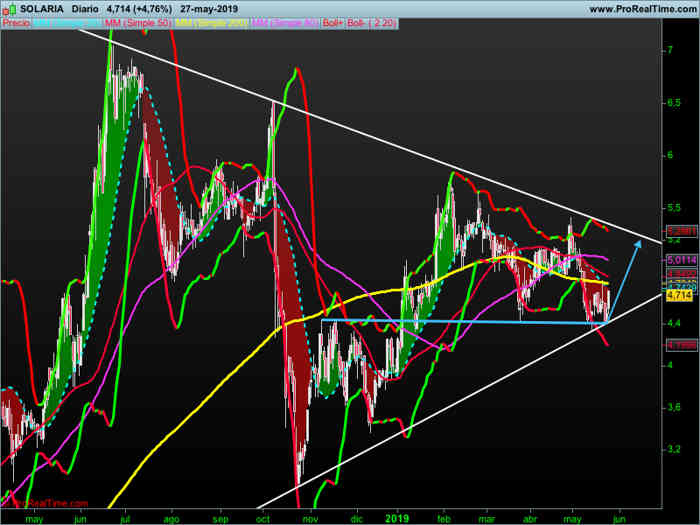Click the 4,714 (+4,76%) price readout
Screen dimensions: 700x525
coord(139,9)
